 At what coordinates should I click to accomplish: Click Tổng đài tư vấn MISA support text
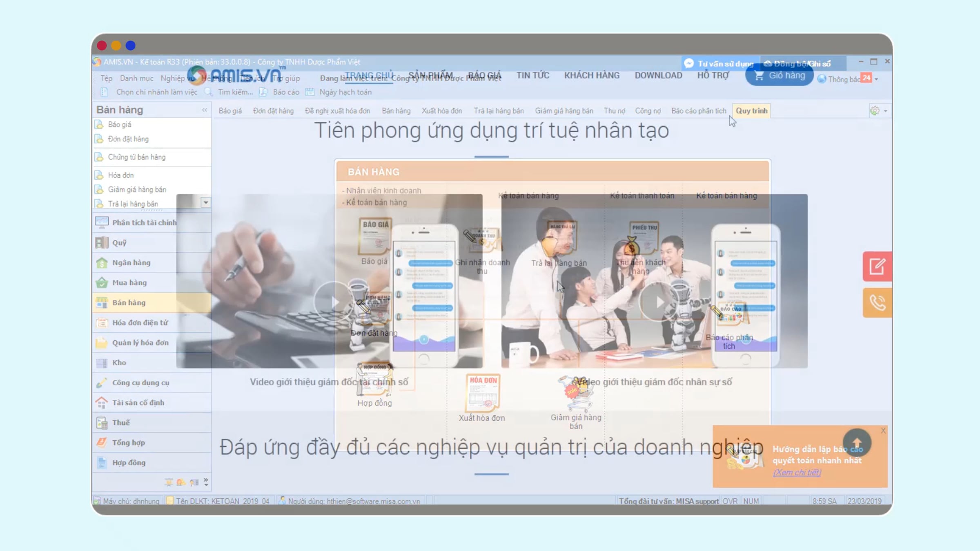668,501
